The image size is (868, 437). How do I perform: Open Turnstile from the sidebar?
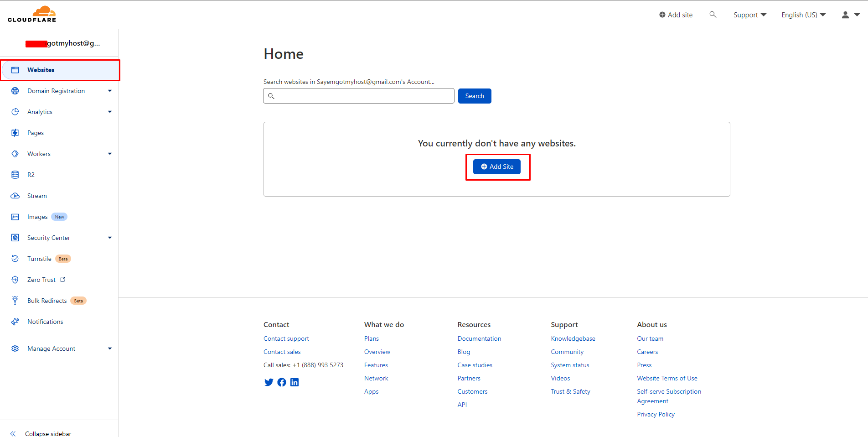39,259
